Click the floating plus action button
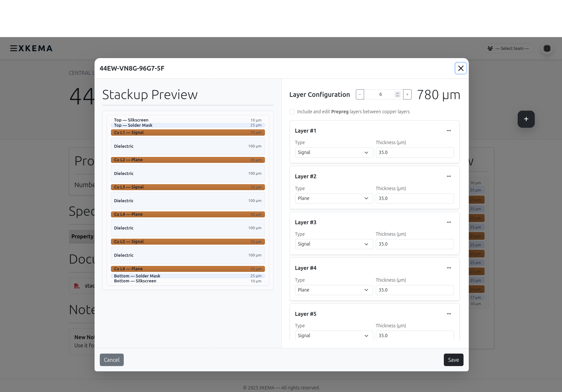Viewport: 562px width, 392px height. [x=526, y=119]
